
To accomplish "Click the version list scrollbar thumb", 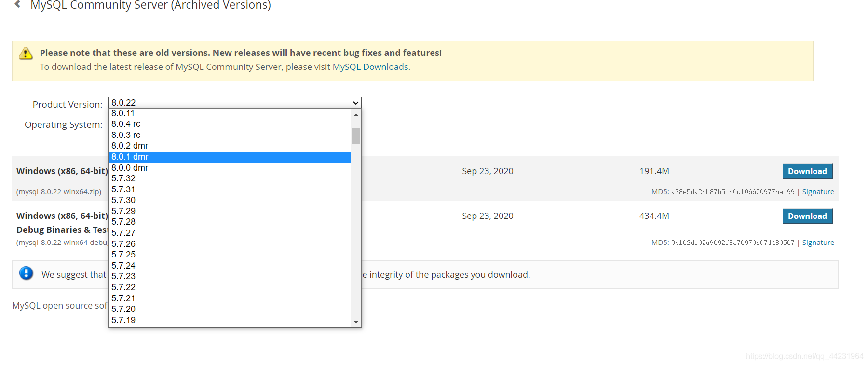I will tap(356, 136).
